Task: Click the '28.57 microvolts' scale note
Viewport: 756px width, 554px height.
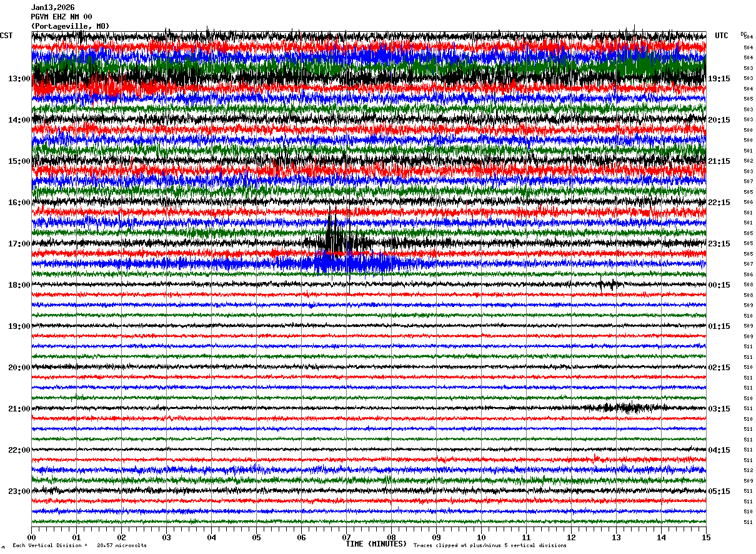Action: point(122,545)
